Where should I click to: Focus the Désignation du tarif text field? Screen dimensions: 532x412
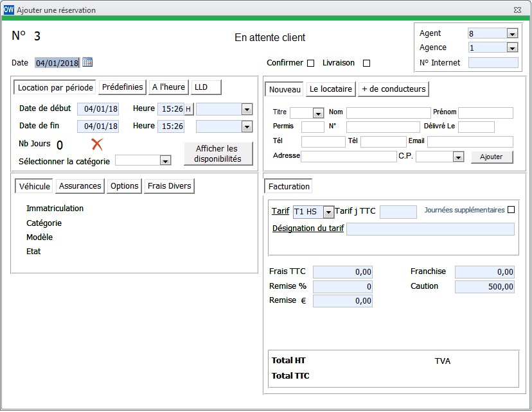point(430,229)
